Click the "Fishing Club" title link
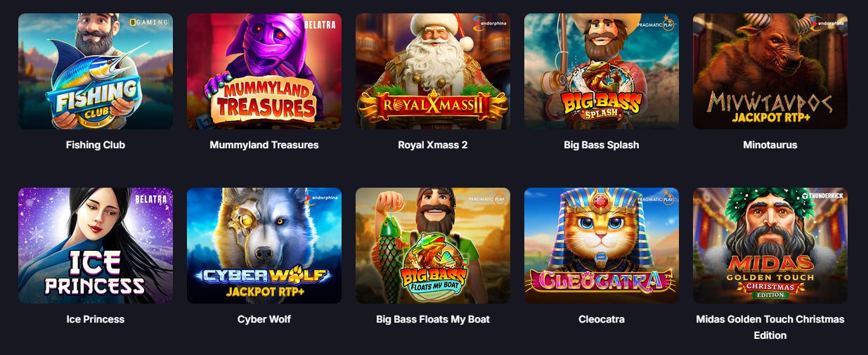 point(96,145)
